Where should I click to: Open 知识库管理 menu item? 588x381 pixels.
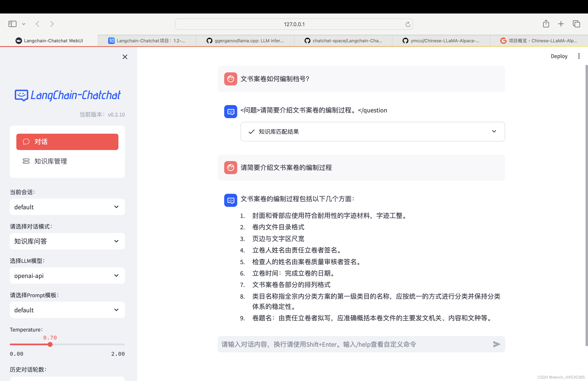[67, 161]
